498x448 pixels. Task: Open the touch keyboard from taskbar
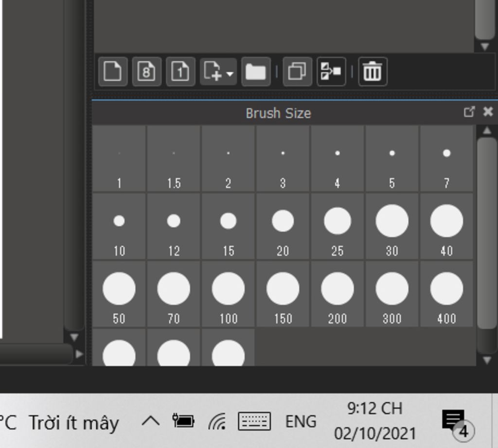pyautogui.click(x=254, y=421)
